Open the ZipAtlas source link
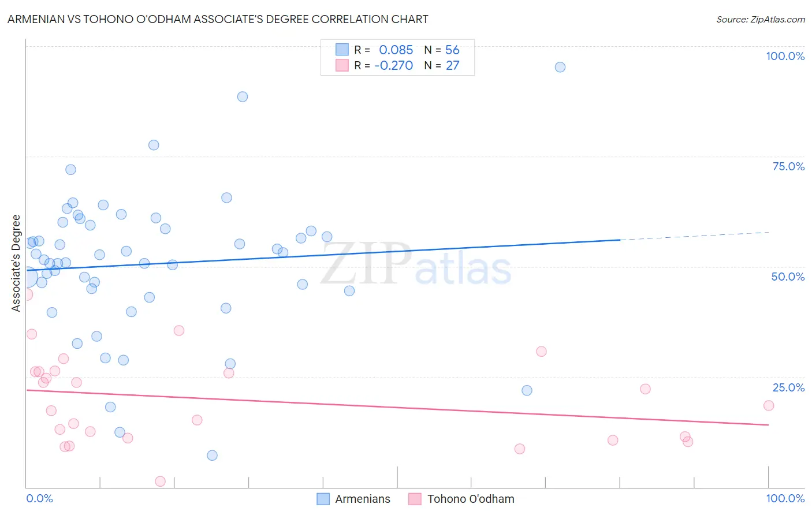812x515 pixels. pyautogui.click(x=761, y=19)
